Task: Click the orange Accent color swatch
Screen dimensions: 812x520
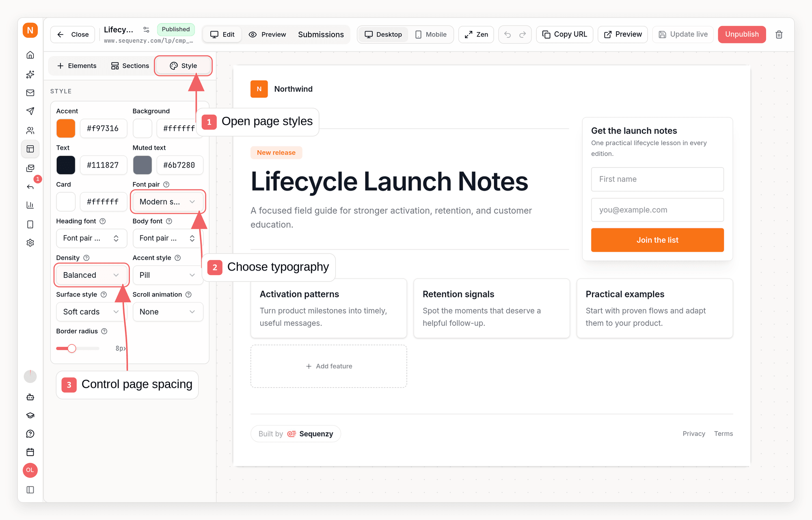Action: point(66,128)
